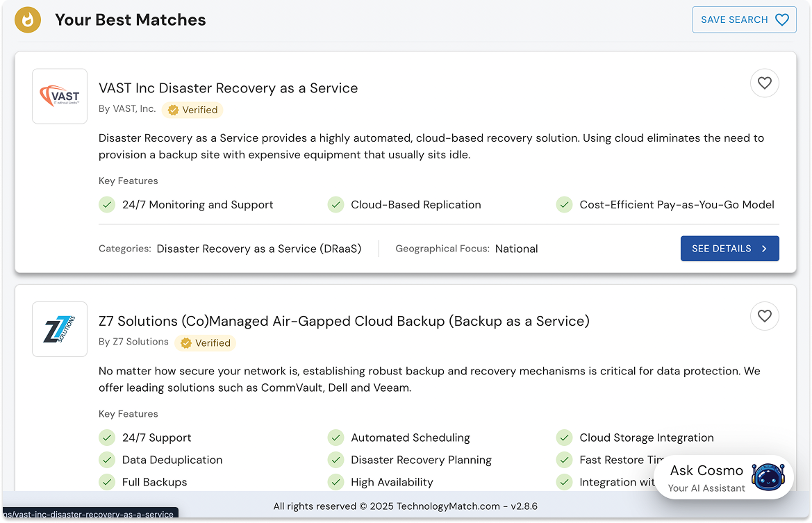This screenshot has height=523, width=812.
Task: Click the Cloud Storage Integration feature text
Action: 646,438
